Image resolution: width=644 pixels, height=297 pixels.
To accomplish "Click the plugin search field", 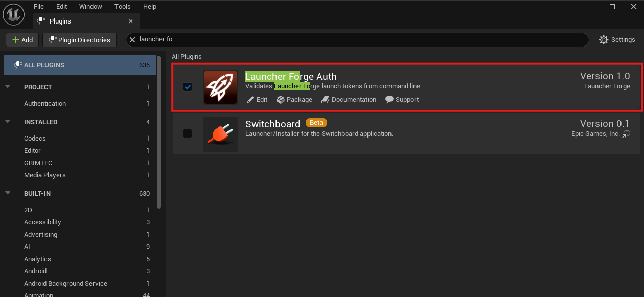I will point(357,39).
